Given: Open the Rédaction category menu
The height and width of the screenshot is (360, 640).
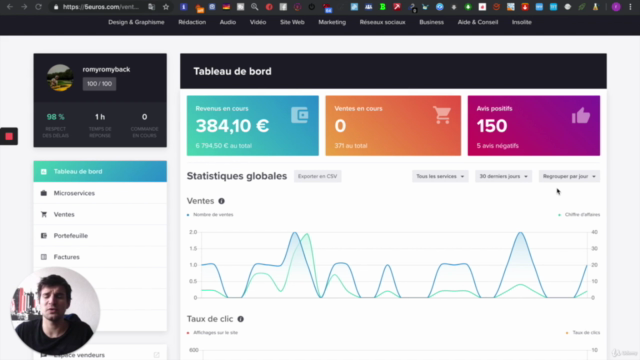Looking at the screenshot, I should pyautogui.click(x=192, y=22).
